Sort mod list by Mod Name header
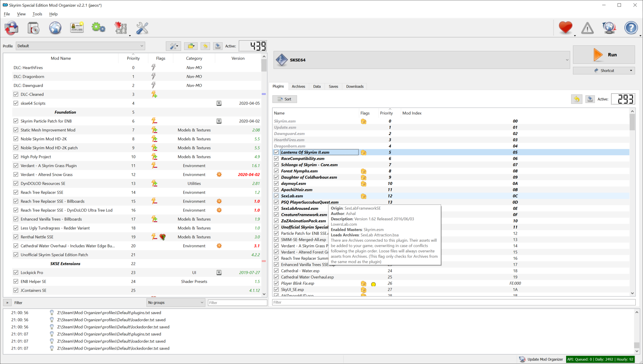 click(x=61, y=58)
